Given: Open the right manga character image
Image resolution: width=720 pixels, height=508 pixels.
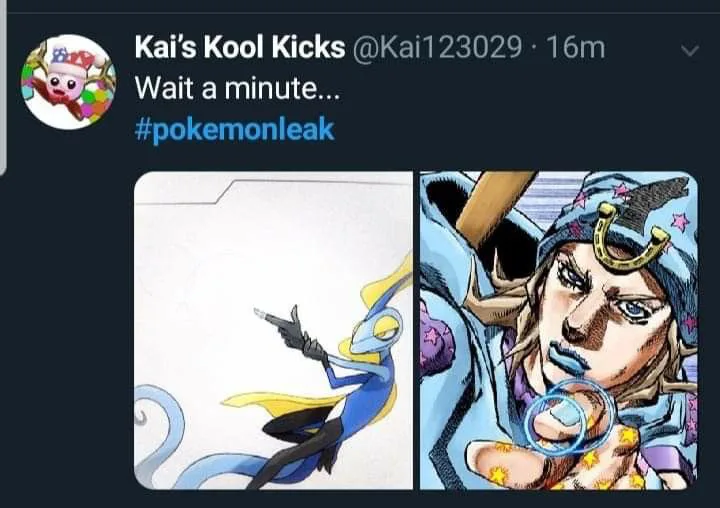Looking at the screenshot, I should [559, 330].
